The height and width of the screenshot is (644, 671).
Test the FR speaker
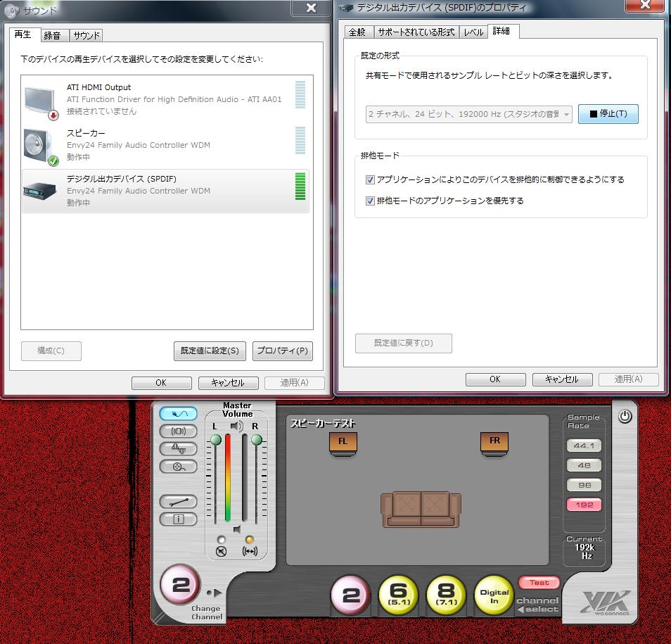point(494,443)
